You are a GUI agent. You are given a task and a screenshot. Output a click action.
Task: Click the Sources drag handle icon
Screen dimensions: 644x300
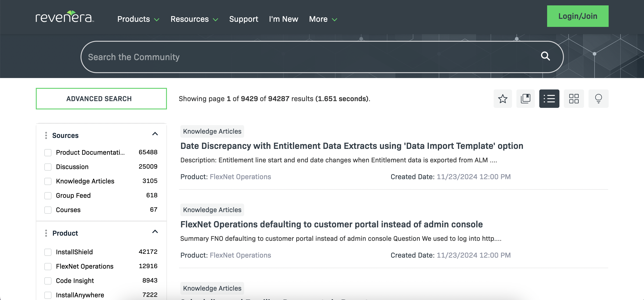pos(46,135)
